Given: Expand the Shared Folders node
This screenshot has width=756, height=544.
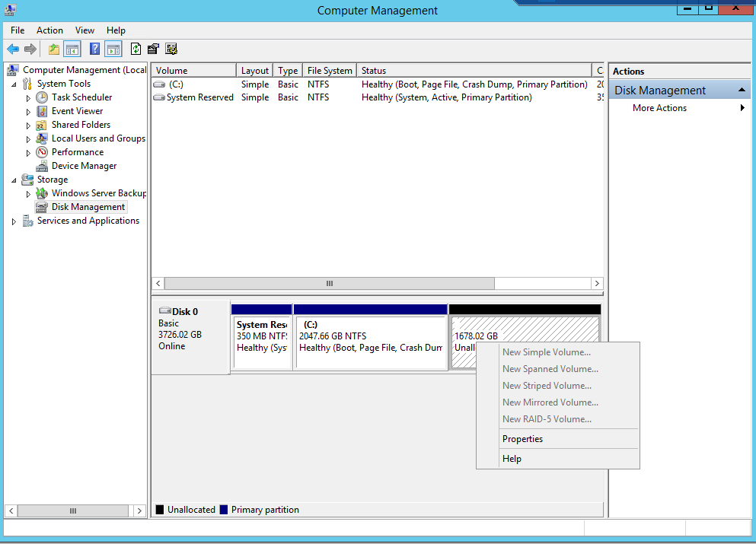Looking at the screenshot, I should pyautogui.click(x=28, y=126).
